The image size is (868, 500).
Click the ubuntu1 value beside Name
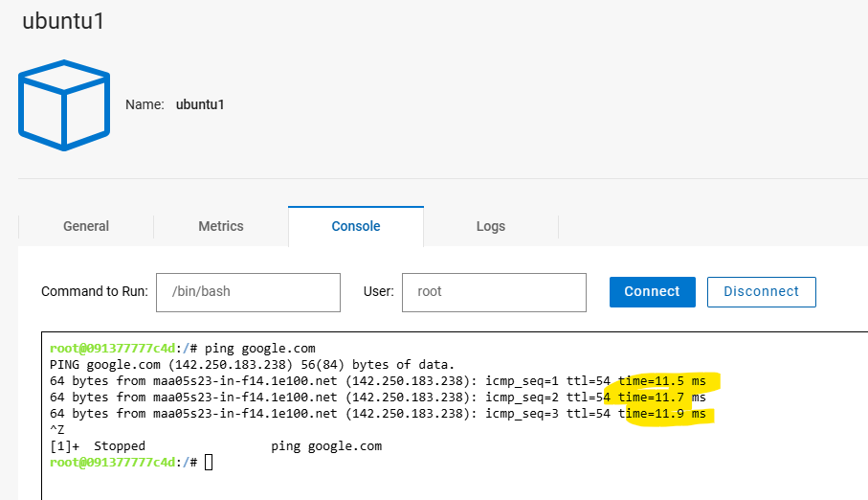point(200,104)
